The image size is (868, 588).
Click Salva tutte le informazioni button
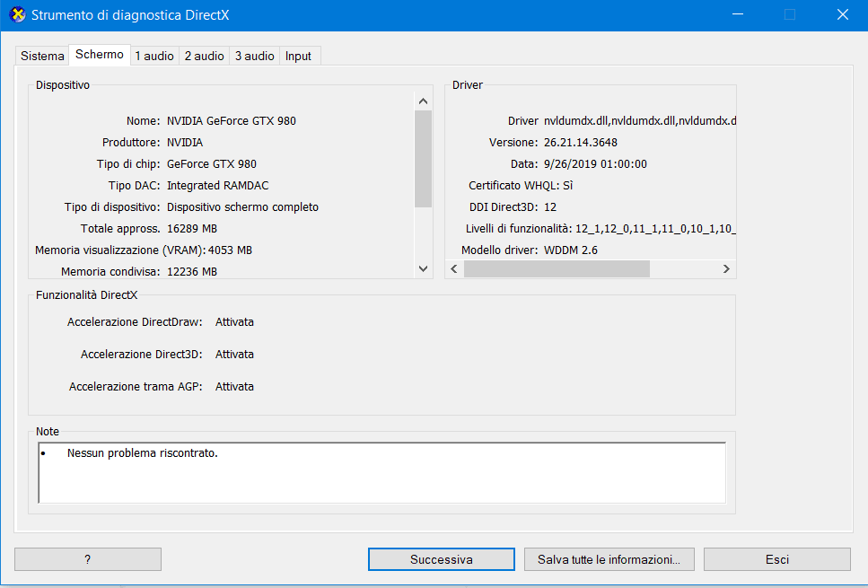point(609,559)
